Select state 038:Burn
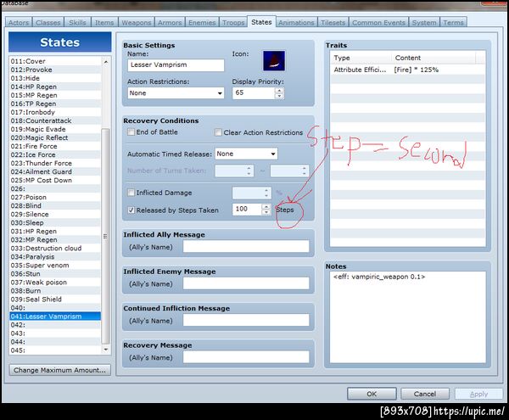The image size is (509, 420). coord(55,290)
